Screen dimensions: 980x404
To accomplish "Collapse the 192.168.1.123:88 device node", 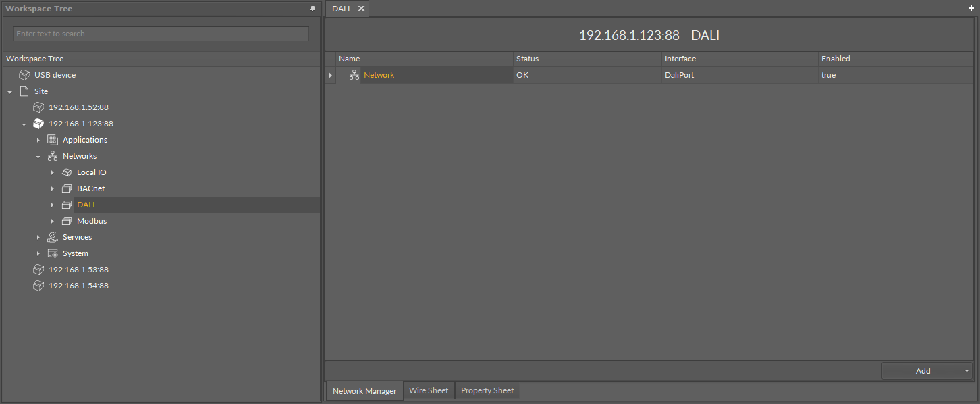I will click(x=24, y=124).
